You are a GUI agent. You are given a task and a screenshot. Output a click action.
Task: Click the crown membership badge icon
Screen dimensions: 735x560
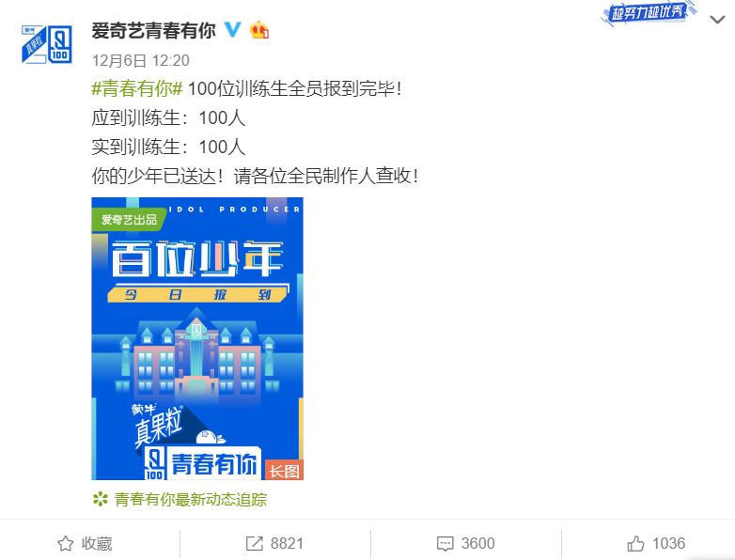[259, 30]
